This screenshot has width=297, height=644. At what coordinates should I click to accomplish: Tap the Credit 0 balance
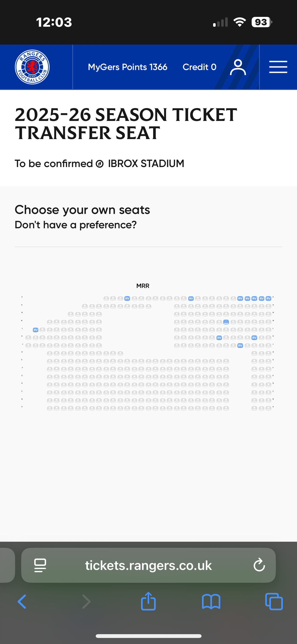click(199, 67)
